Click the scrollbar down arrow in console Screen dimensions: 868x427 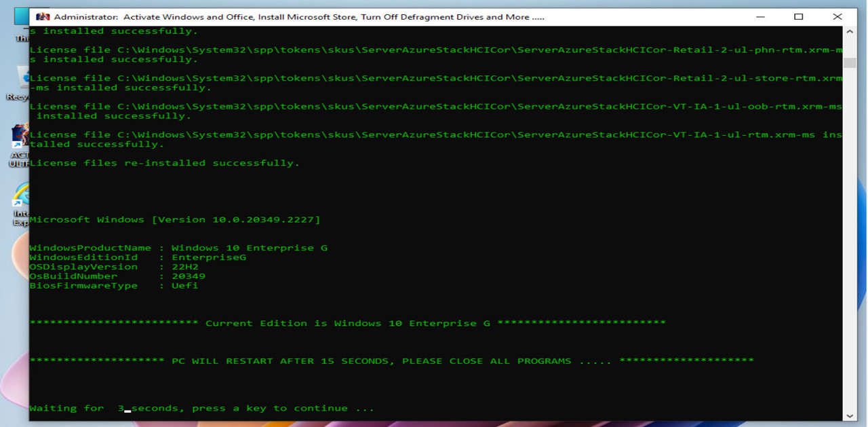coord(848,415)
